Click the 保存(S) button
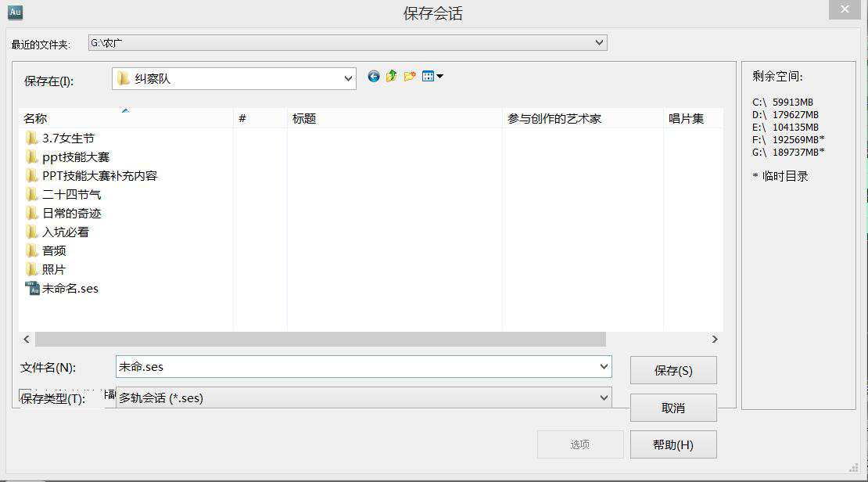 [673, 369]
